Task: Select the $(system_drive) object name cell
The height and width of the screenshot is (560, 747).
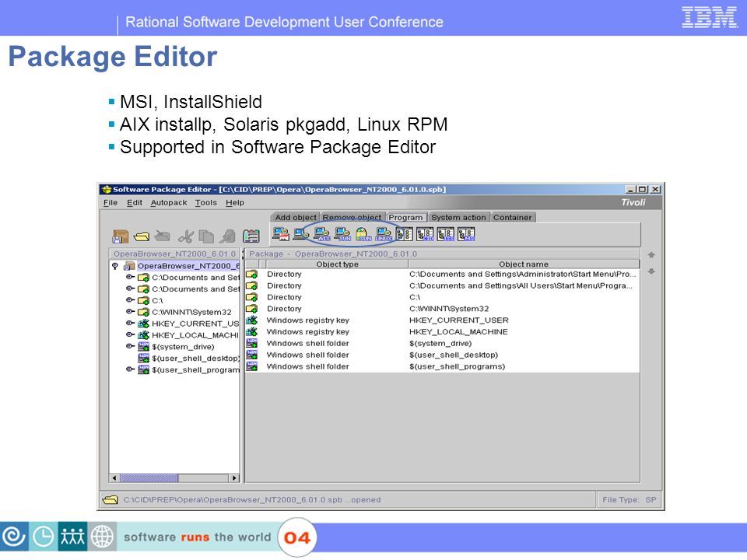Action: coord(440,343)
